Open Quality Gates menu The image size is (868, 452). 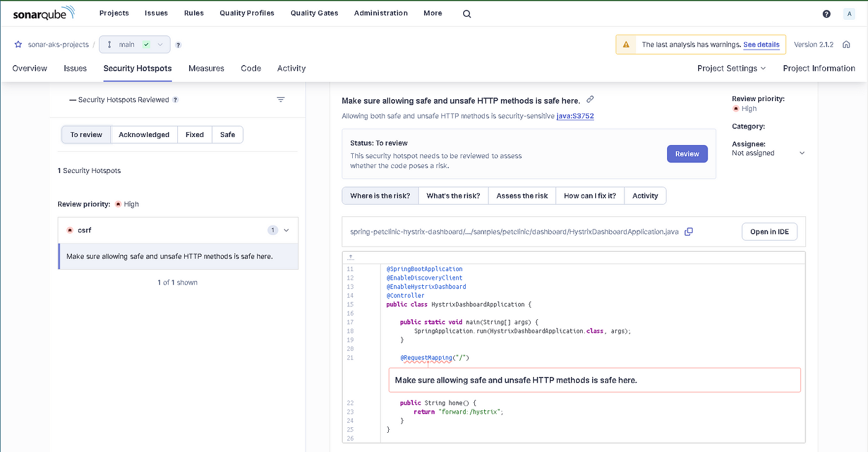314,13
